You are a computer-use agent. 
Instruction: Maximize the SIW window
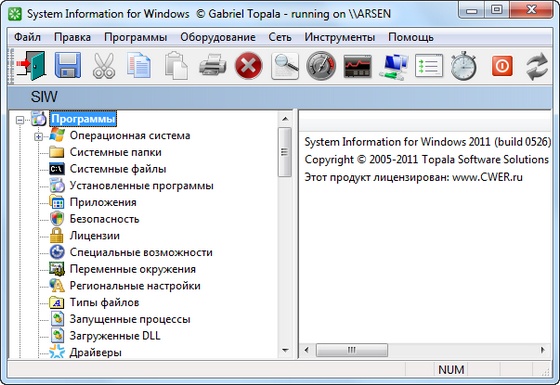[x=497, y=10]
